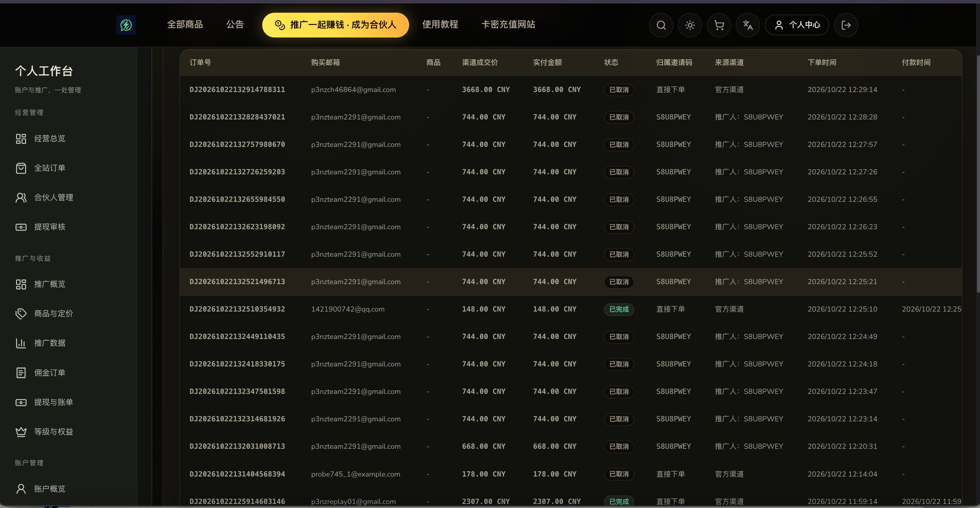Click the 提现与账单 cash icon
This screenshot has height=508, width=980.
[x=21, y=402]
